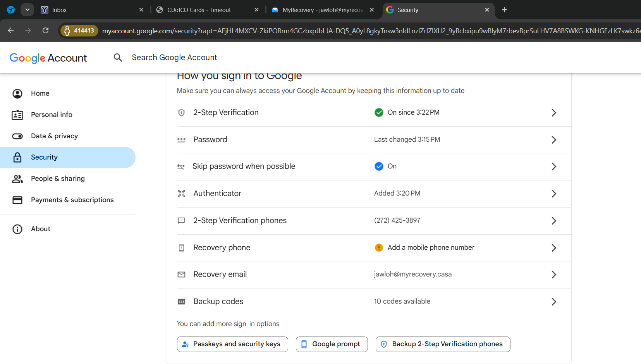Expand the 2-Step Verification row chevron

(x=554, y=113)
